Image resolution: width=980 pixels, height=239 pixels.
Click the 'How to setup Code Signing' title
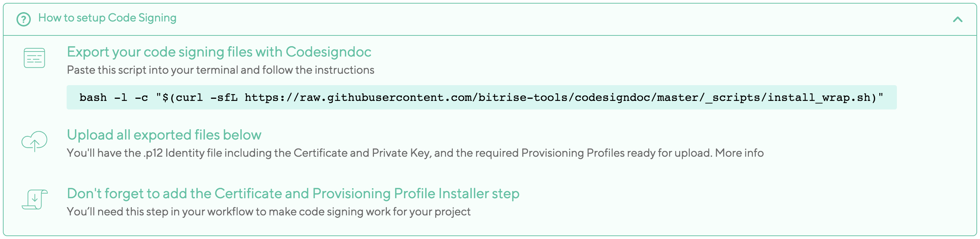tap(107, 18)
